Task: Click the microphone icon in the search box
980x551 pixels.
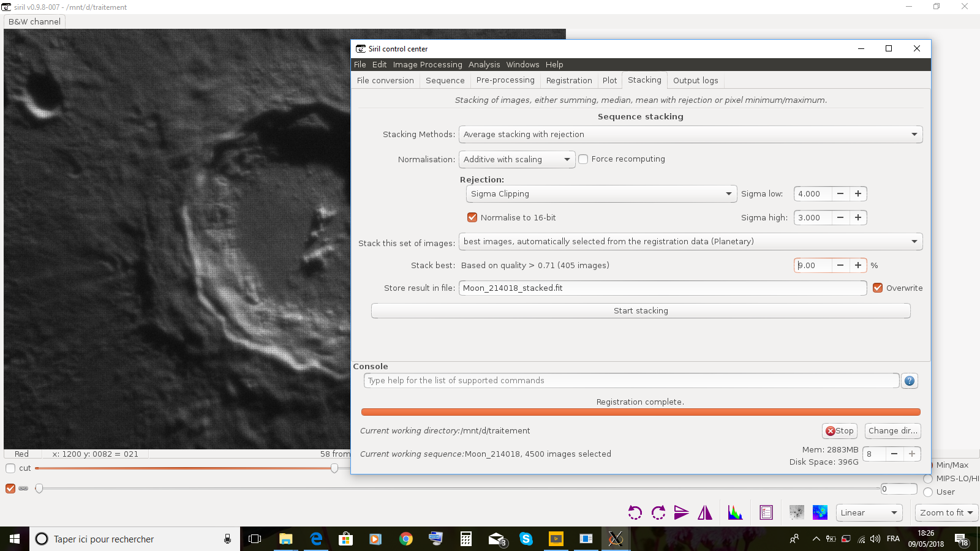Action: 227,539
